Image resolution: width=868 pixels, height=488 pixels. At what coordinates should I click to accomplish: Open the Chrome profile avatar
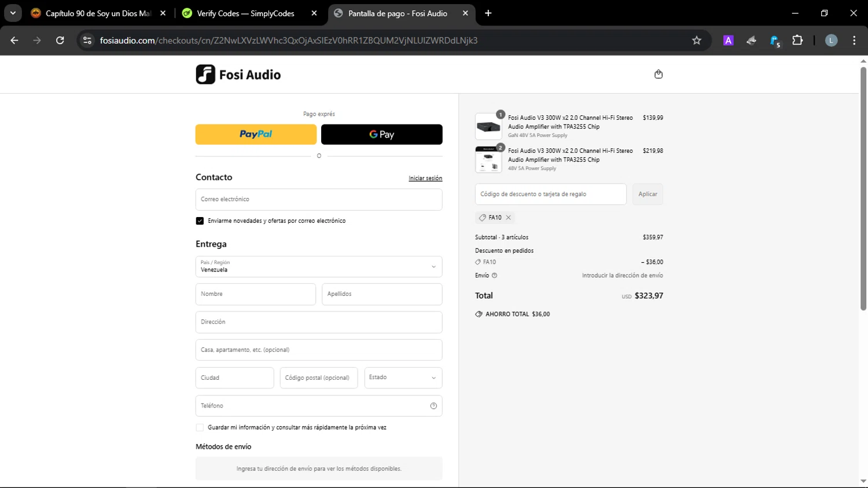pyautogui.click(x=831, y=41)
